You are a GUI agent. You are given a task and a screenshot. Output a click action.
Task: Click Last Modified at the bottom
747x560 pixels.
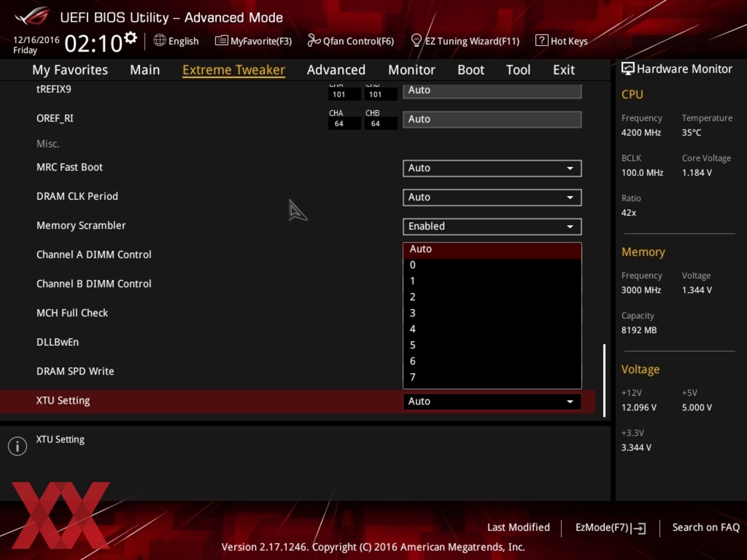519,528
